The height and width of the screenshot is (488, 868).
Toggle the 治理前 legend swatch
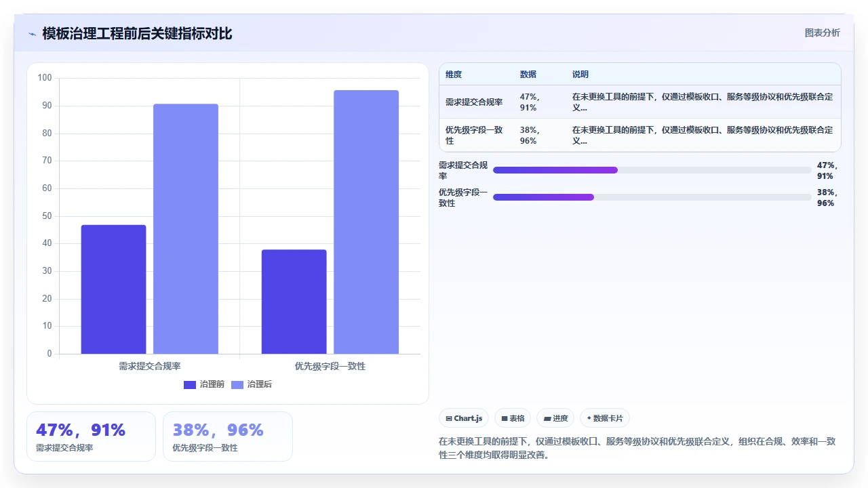(x=190, y=385)
